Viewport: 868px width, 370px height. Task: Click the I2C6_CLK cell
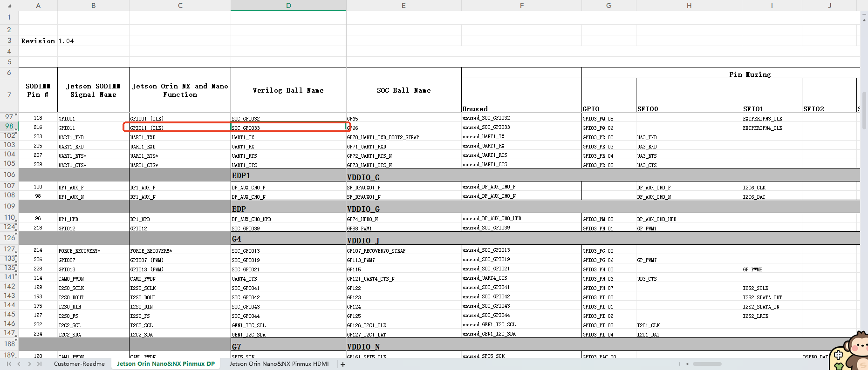click(x=772, y=187)
